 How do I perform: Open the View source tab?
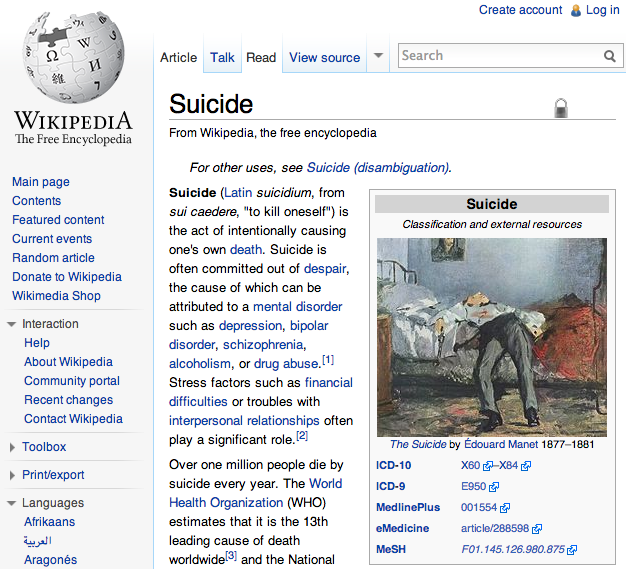(x=324, y=57)
